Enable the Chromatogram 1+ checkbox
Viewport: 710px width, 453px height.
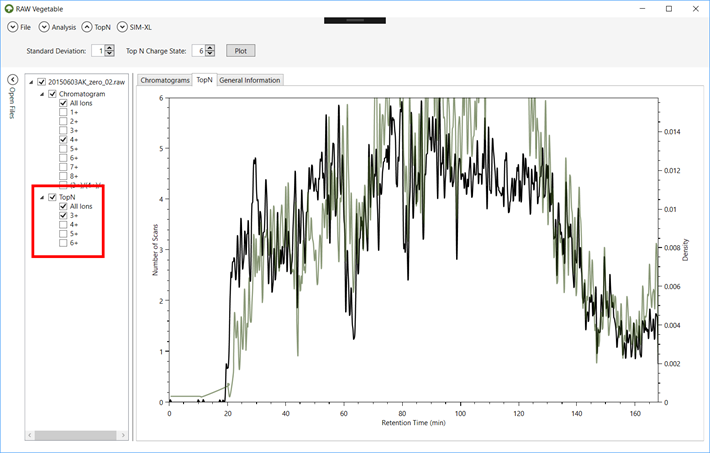click(63, 112)
